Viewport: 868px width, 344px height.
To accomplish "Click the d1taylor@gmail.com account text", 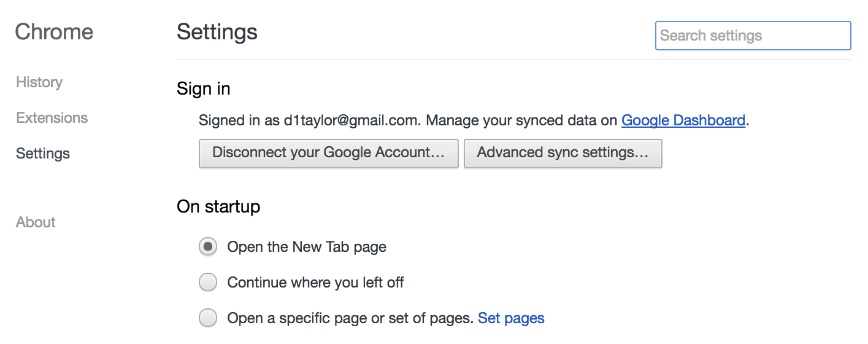I will tap(351, 120).
